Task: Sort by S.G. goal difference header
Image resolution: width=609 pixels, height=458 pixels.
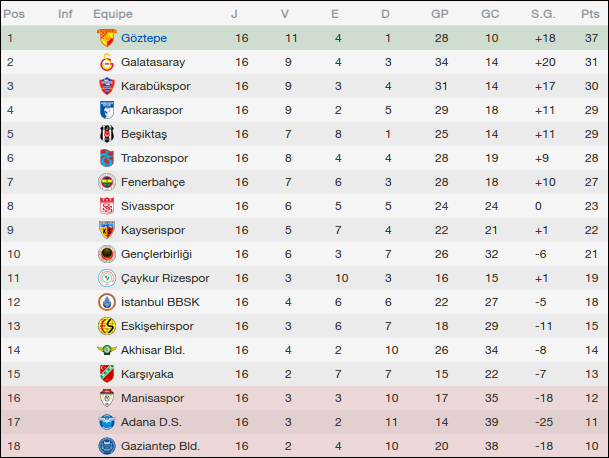Action: coord(544,14)
